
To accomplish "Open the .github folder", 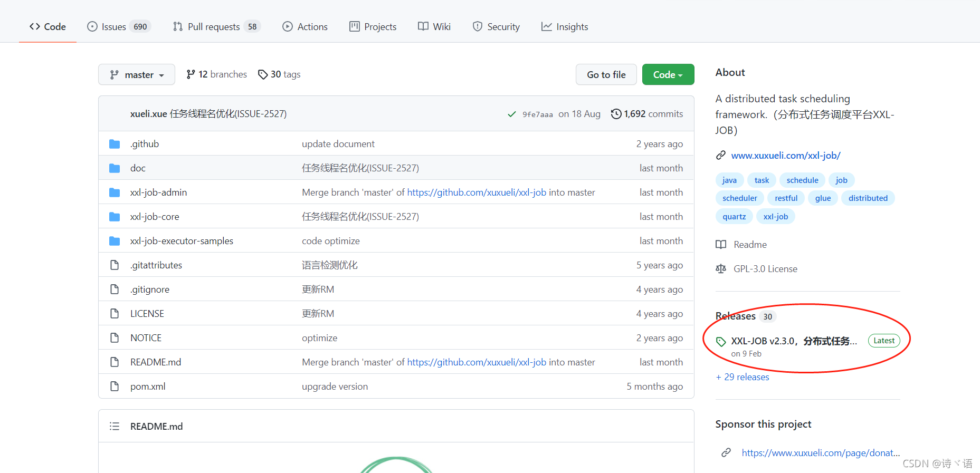I will [x=145, y=144].
